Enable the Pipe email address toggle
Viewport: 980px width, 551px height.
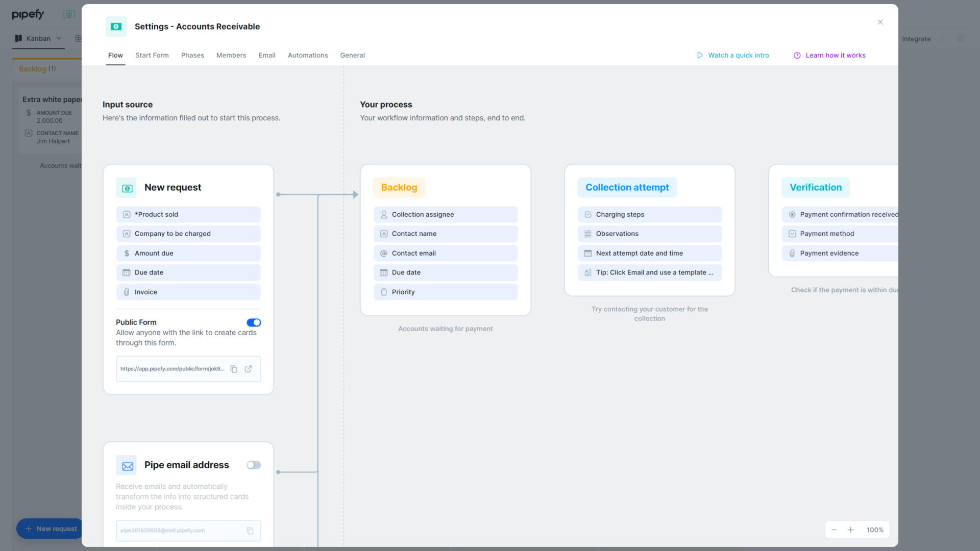pyautogui.click(x=254, y=465)
